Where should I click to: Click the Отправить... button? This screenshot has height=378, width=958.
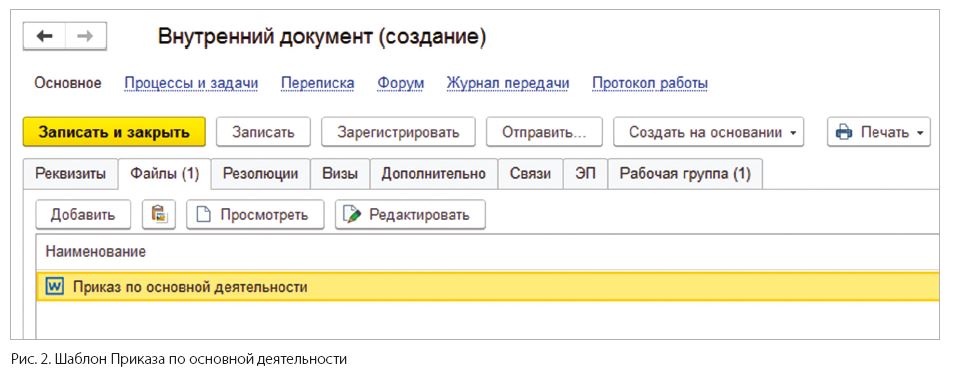pos(544,132)
